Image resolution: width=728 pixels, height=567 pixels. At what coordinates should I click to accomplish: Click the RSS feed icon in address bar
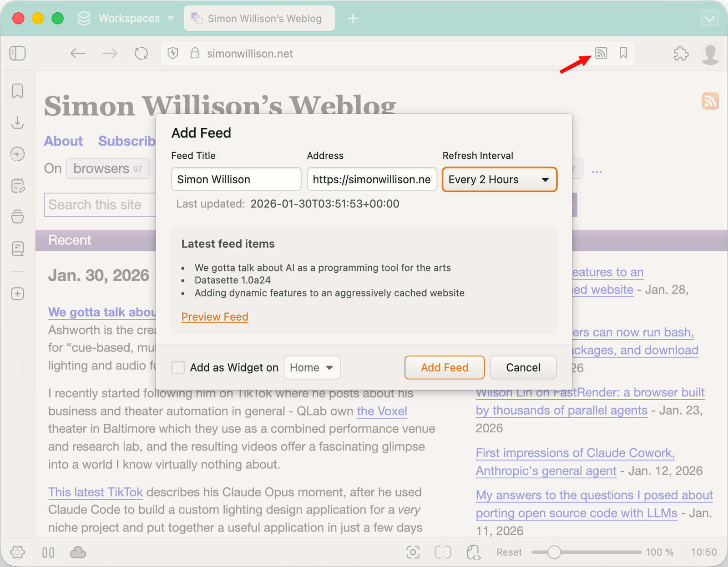(x=601, y=54)
